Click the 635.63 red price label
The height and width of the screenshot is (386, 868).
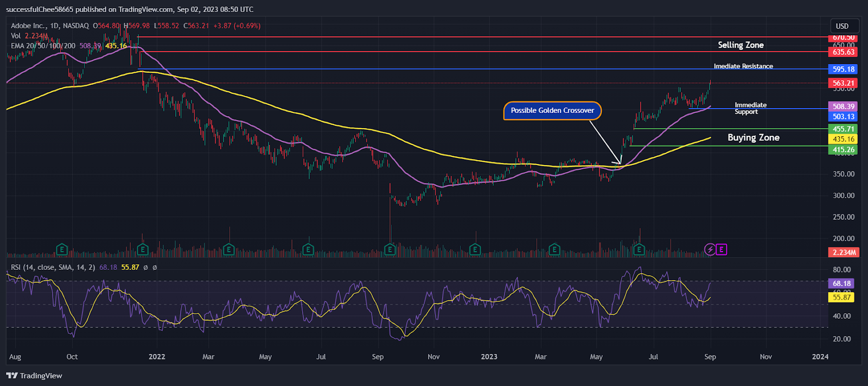click(x=844, y=52)
